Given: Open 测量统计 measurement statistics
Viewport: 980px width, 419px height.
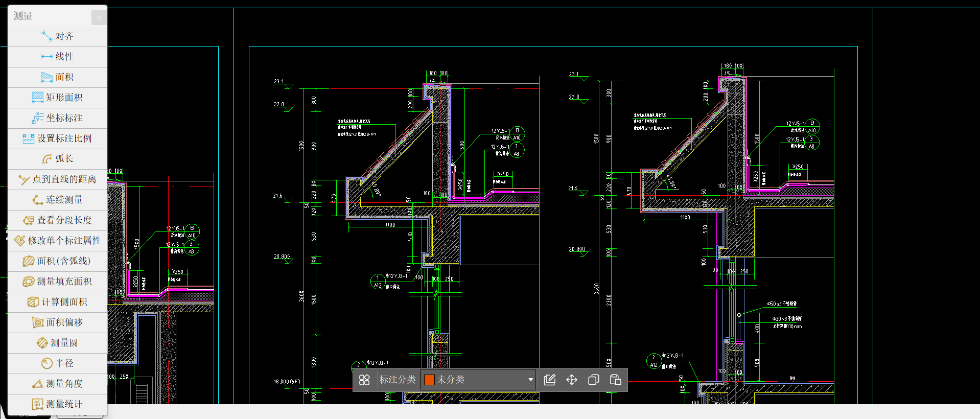Looking at the screenshot, I should (57, 404).
